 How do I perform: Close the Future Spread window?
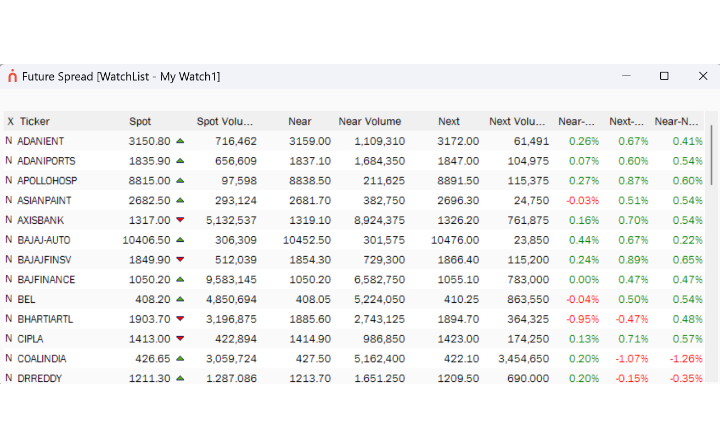703,76
